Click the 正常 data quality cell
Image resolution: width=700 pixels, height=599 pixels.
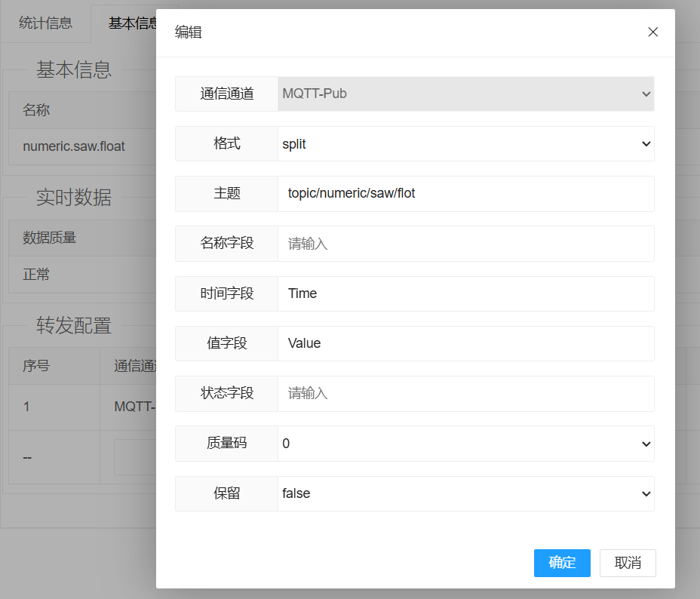[x=36, y=275]
